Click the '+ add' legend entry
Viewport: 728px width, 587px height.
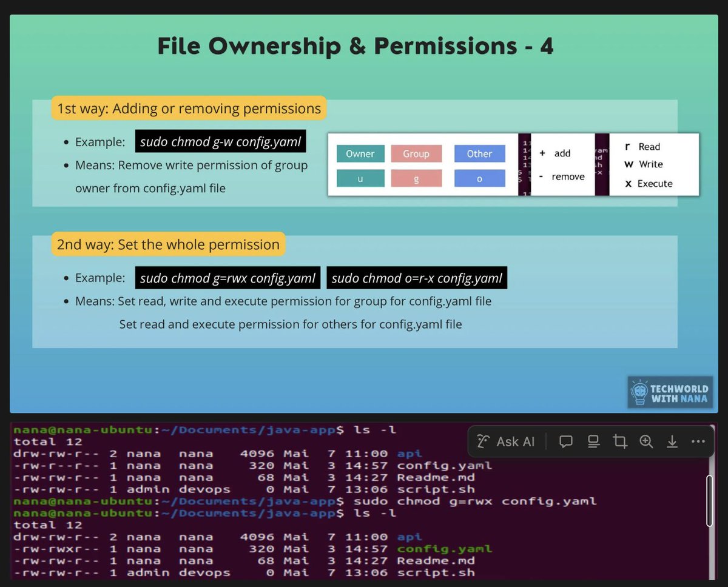click(555, 153)
